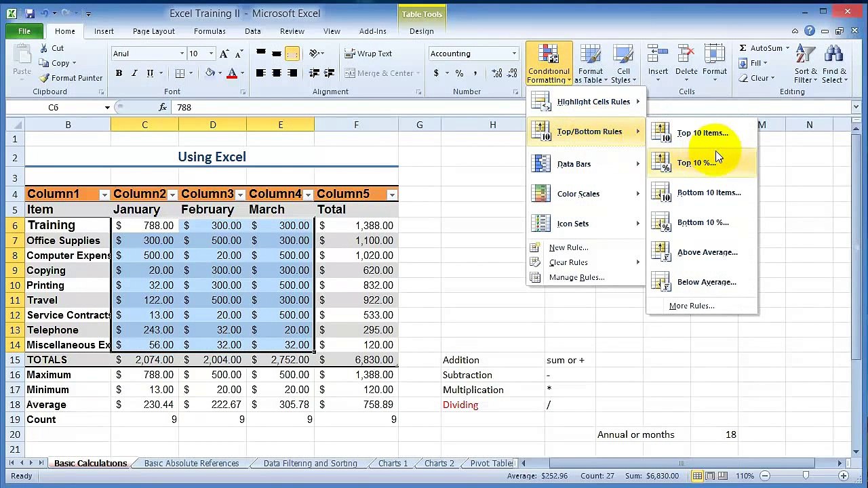Click Sort & Filter icon
This screenshot has width=868, height=488.
pos(806,56)
